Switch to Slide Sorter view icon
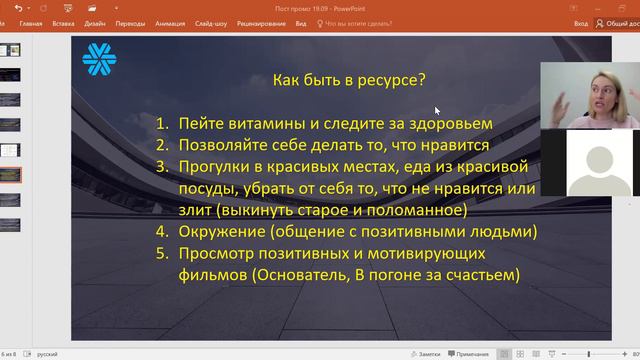Viewport: 640px width, 360px height. (520, 354)
